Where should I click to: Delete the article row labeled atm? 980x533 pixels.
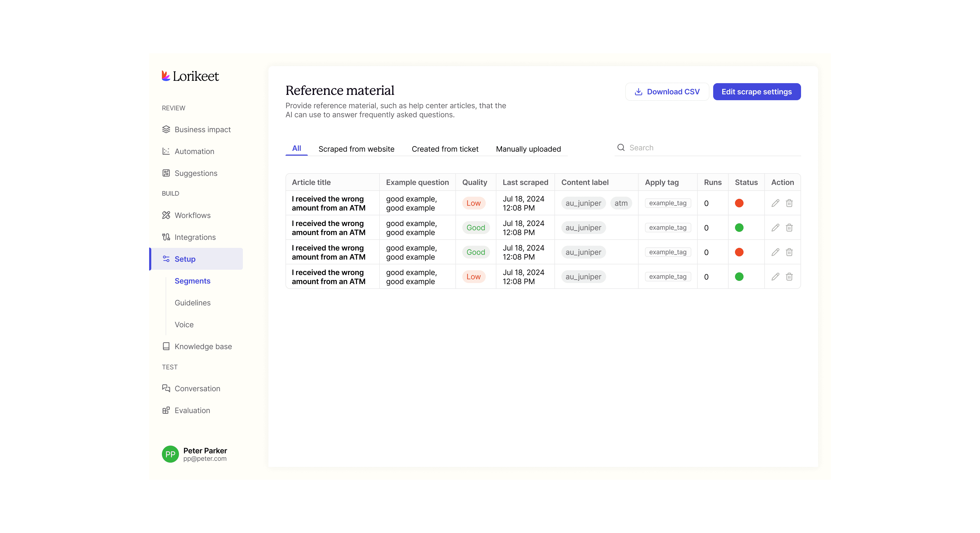point(789,203)
